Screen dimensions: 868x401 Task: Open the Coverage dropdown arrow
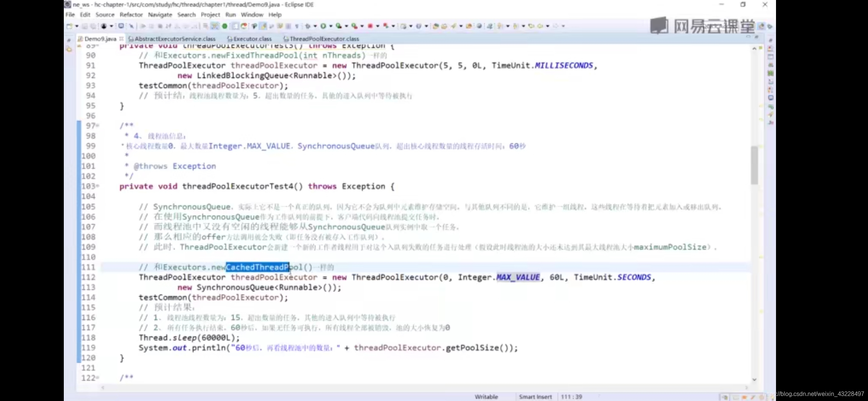[346, 26]
